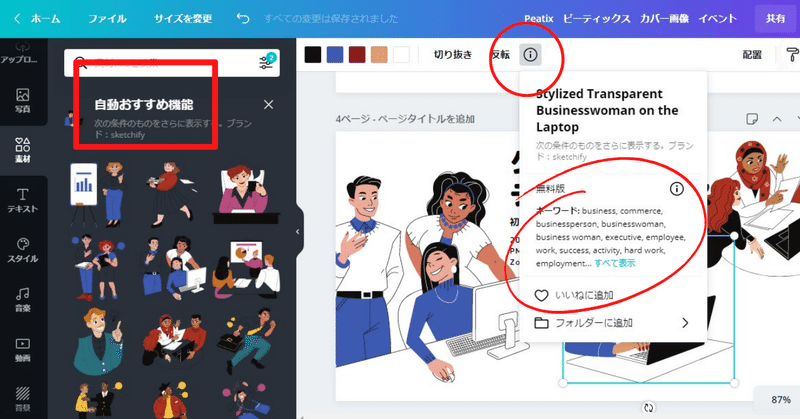Screen dimensions: 800x419
Task: Move page up with chevron arrow
Action: (777, 119)
